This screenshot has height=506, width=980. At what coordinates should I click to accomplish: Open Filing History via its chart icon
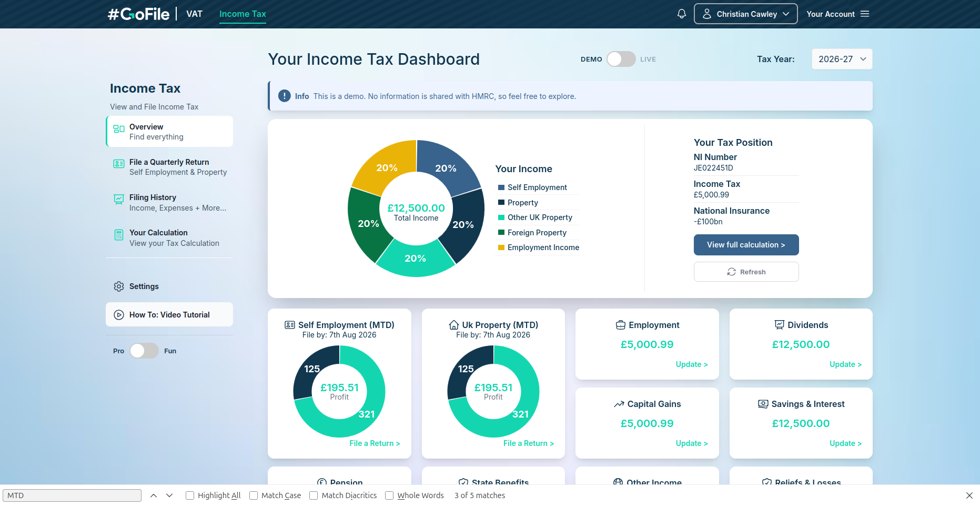[118, 200]
